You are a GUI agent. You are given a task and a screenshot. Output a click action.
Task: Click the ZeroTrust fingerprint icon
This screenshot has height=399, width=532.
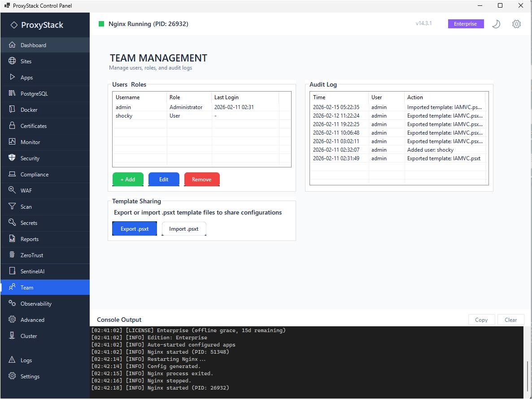click(x=12, y=254)
